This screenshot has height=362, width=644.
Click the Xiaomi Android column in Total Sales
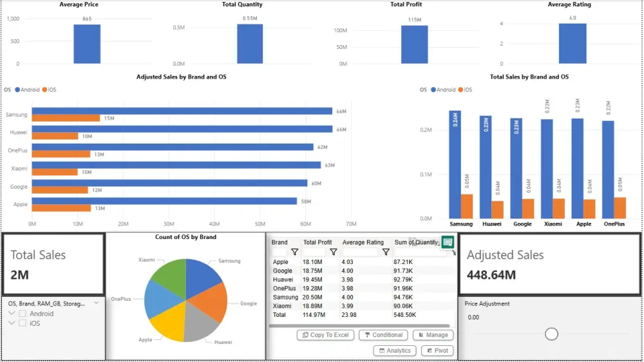pyautogui.click(x=547, y=169)
